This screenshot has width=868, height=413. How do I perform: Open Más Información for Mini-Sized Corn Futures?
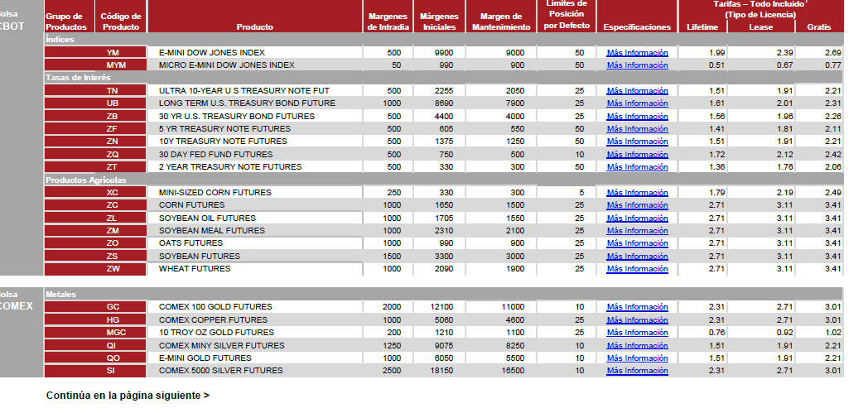click(x=637, y=193)
